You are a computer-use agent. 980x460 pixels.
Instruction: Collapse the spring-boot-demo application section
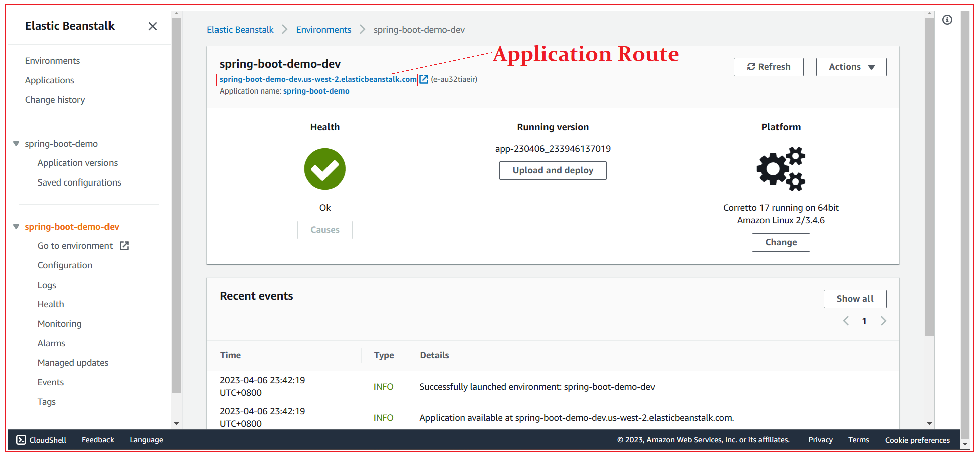(16, 143)
